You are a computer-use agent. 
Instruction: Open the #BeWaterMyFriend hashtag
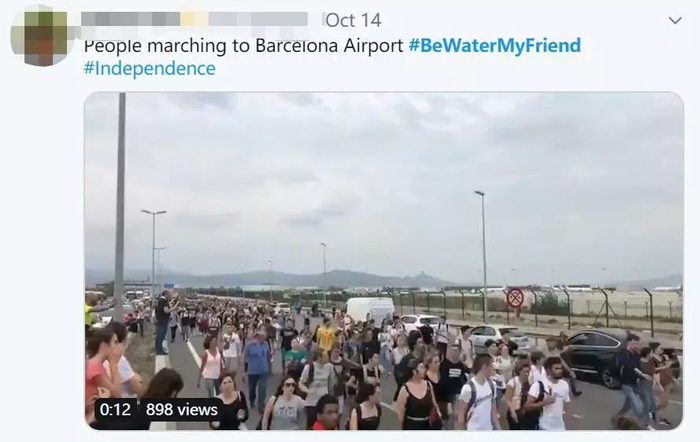pos(495,46)
